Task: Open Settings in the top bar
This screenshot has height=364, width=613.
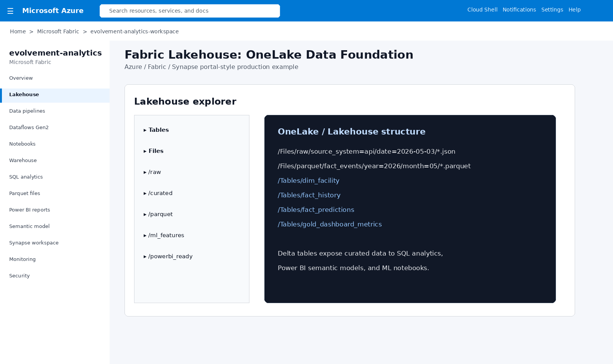Action: click(x=552, y=10)
